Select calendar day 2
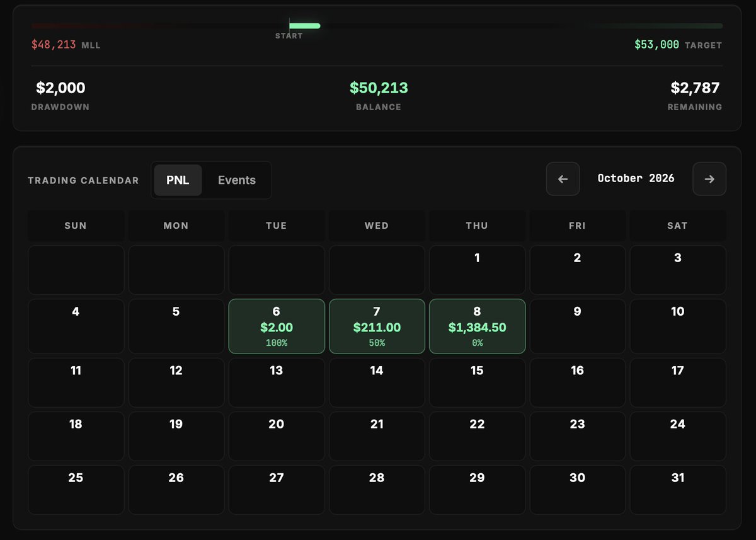Image resolution: width=756 pixels, height=540 pixels. pos(577,270)
